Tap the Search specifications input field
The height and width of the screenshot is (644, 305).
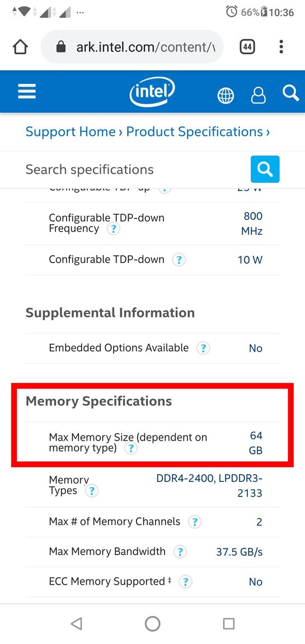135,169
